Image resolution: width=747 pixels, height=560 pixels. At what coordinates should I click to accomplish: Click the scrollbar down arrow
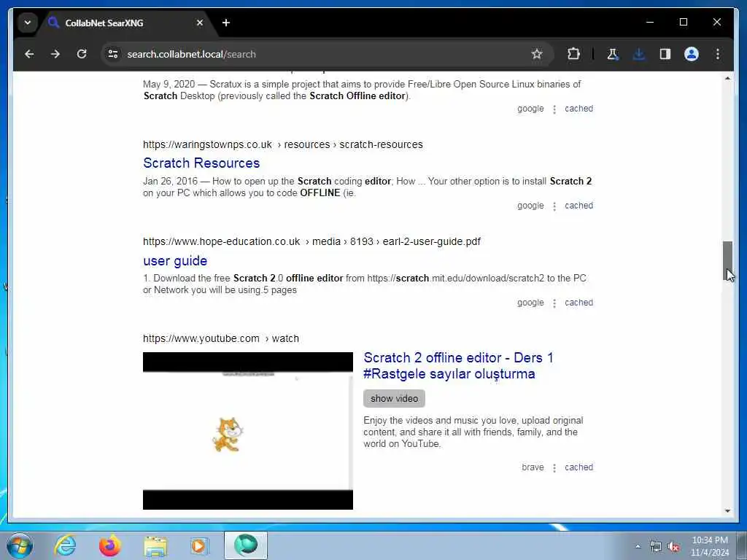(x=727, y=511)
